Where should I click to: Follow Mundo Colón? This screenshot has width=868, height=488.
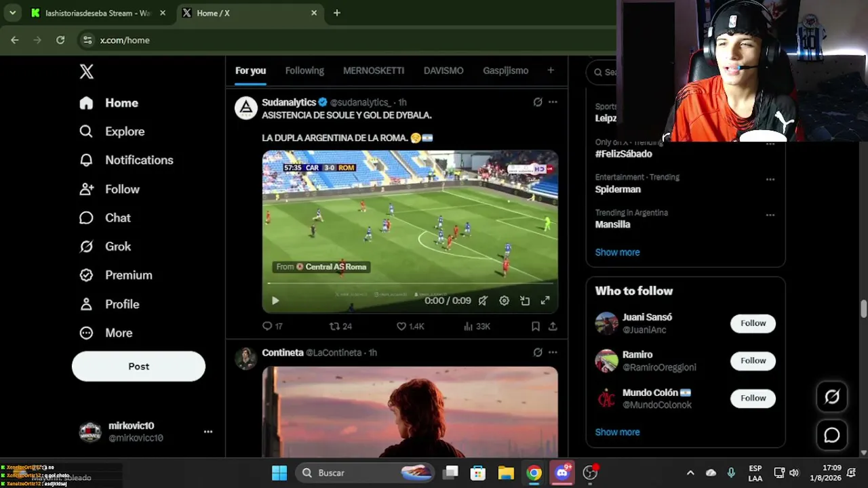(x=753, y=398)
